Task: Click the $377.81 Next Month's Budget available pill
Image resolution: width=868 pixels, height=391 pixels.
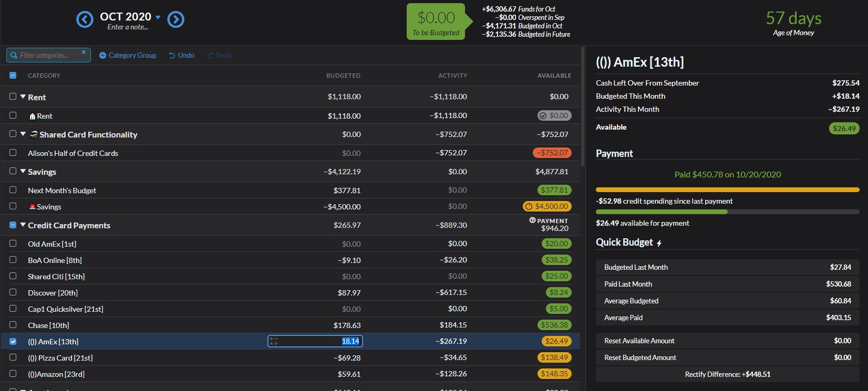Action: click(554, 190)
